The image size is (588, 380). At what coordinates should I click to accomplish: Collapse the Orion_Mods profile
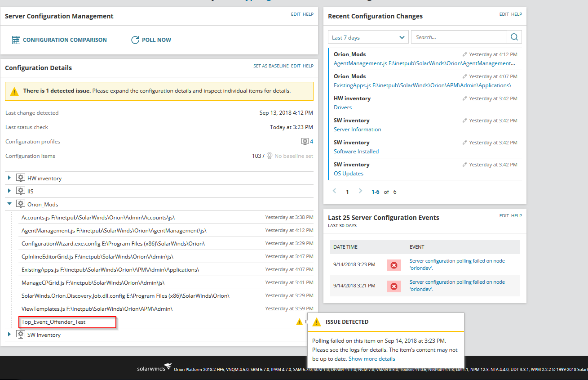pos(9,204)
